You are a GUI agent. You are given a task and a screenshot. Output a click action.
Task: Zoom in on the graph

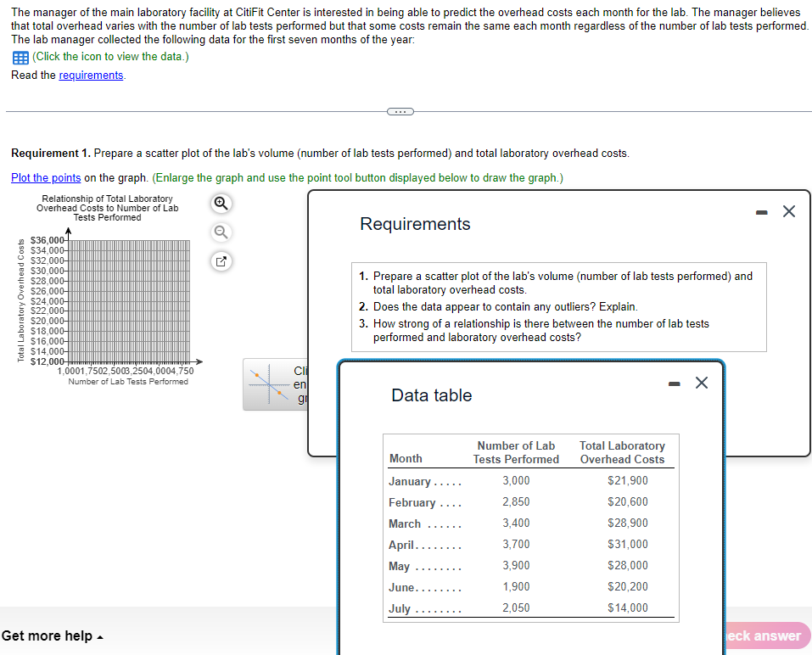coord(221,204)
